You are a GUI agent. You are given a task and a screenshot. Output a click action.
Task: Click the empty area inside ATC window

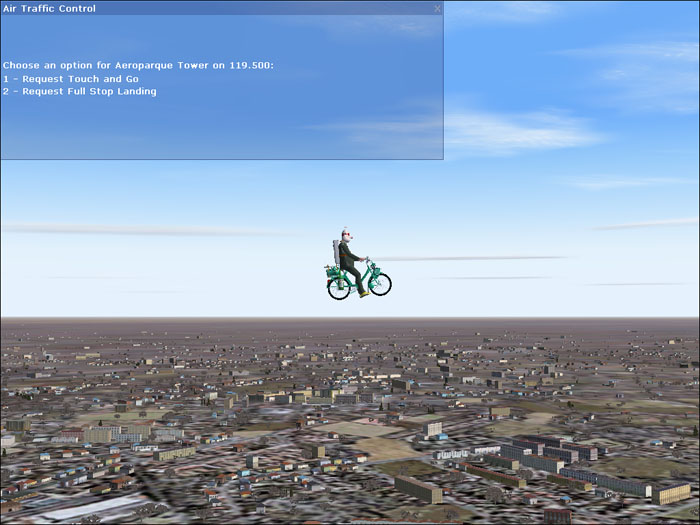pyautogui.click(x=250, y=125)
